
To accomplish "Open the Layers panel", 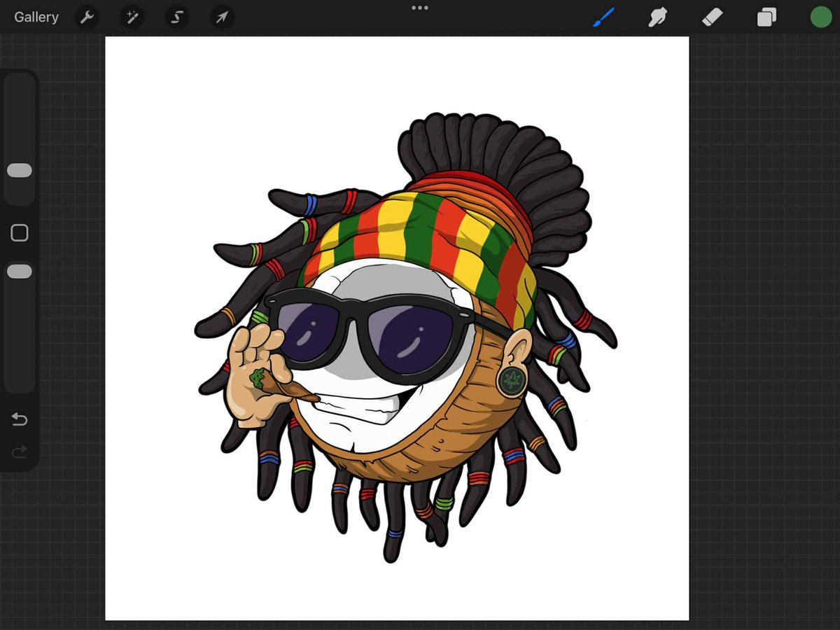I will (x=766, y=17).
